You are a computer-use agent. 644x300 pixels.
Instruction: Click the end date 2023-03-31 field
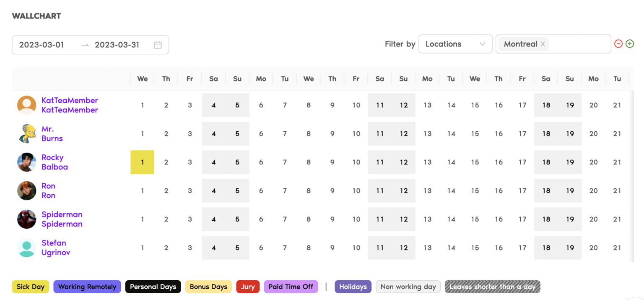[x=117, y=45]
